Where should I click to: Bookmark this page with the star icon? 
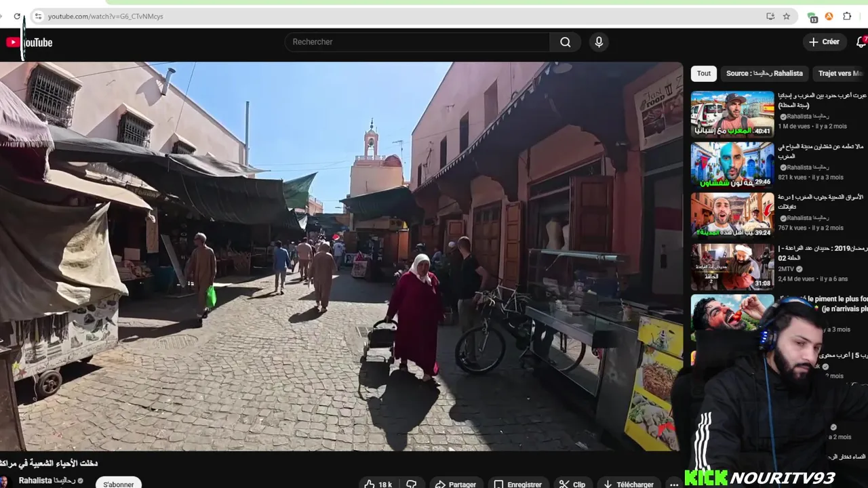tap(787, 16)
